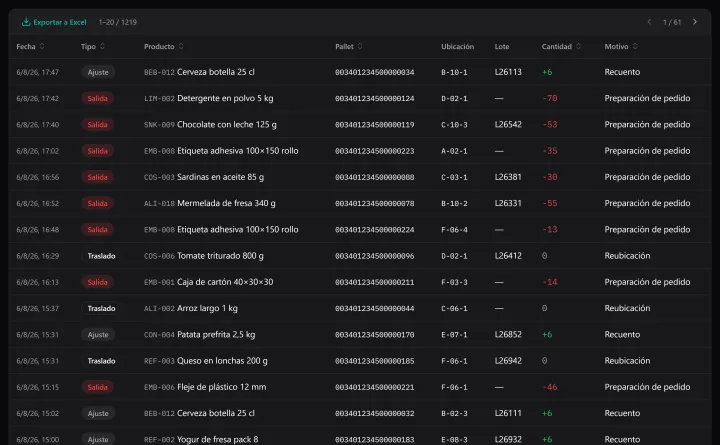The height and width of the screenshot is (445, 720).
Task: Click the Exportar a Excel download icon
Action: coord(26,22)
